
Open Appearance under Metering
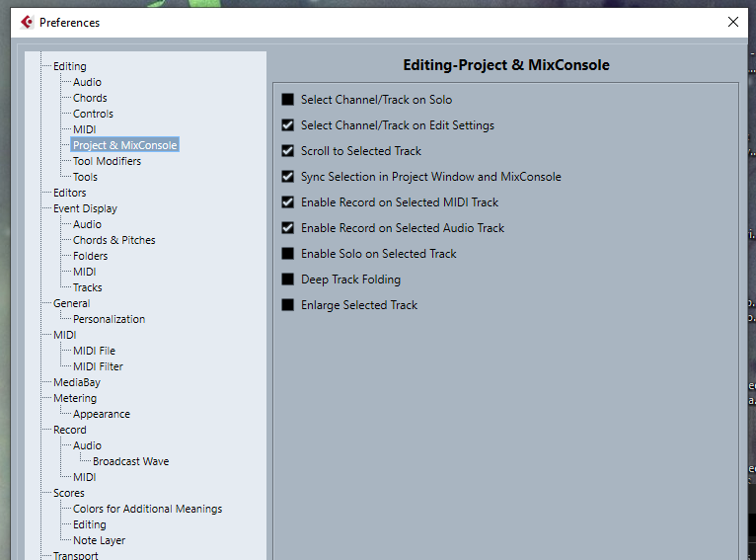[102, 415]
